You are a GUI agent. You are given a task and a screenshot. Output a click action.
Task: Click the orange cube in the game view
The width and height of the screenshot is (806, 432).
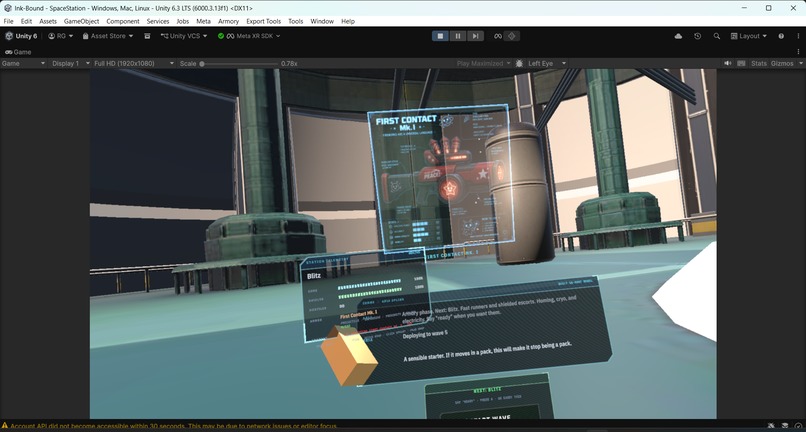[x=349, y=356]
